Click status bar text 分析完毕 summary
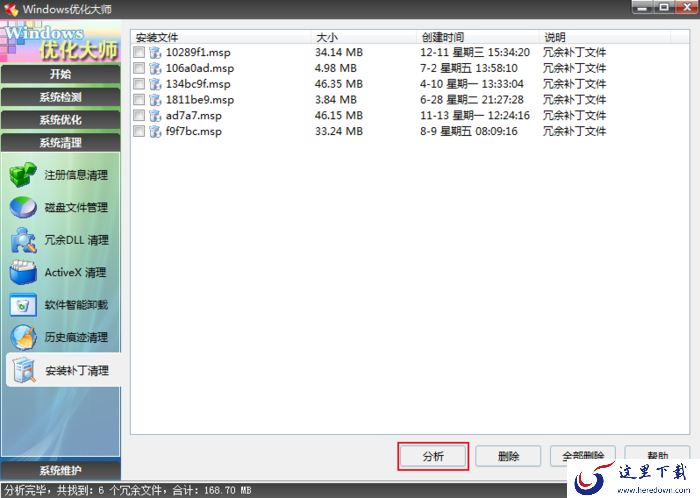The image size is (700, 498). click(128, 490)
